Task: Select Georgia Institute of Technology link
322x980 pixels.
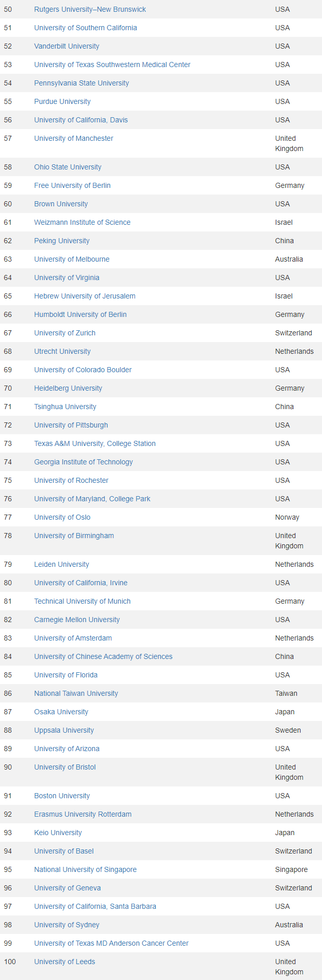Action: point(83,462)
